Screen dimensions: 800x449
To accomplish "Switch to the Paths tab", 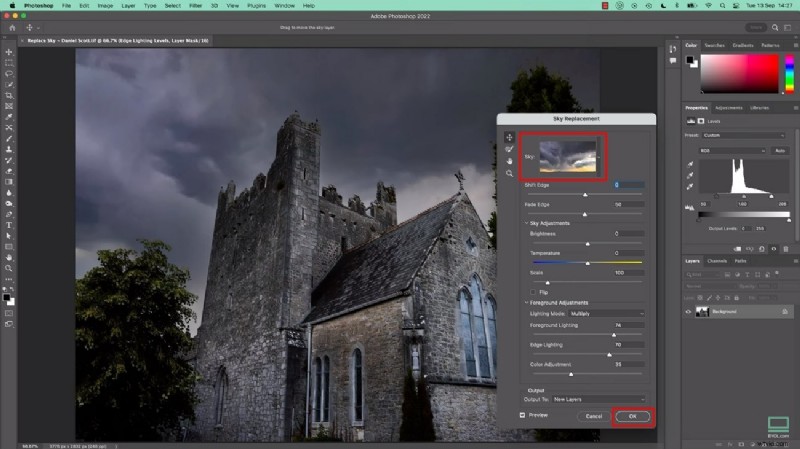I will point(740,261).
